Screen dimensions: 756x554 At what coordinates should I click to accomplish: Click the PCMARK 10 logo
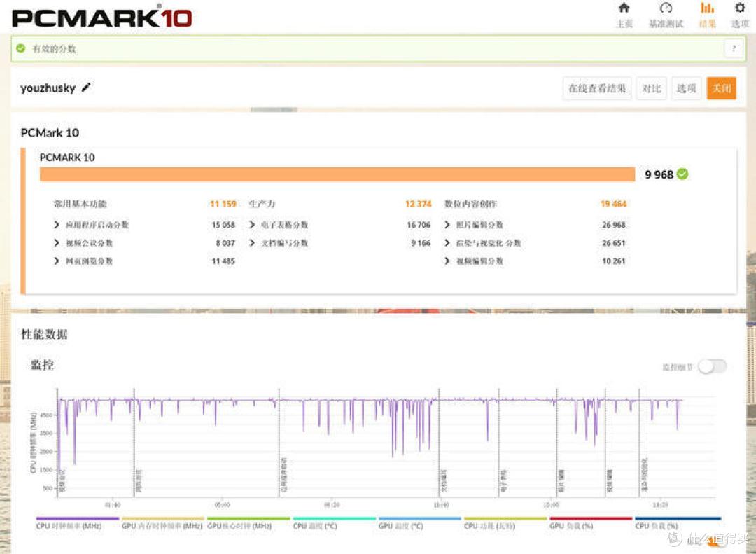pos(101,17)
